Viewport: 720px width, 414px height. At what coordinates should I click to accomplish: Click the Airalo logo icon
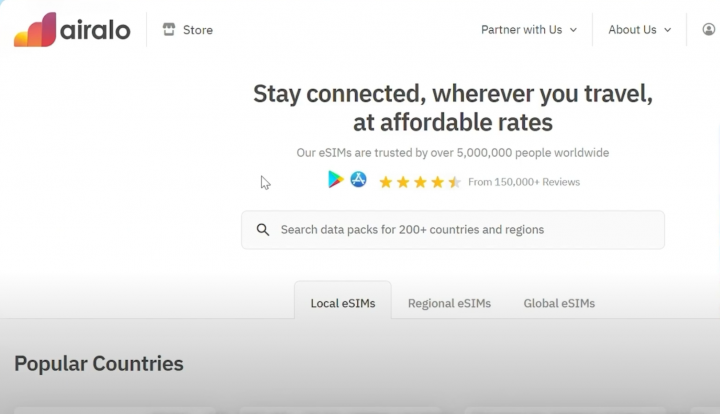click(x=35, y=29)
